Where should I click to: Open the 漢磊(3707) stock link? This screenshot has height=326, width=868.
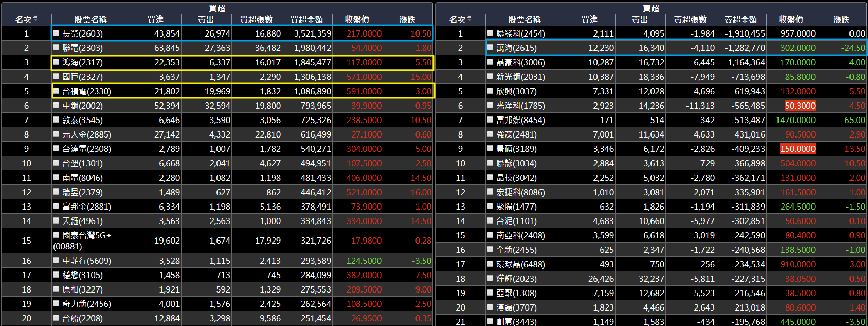[516, 307]
